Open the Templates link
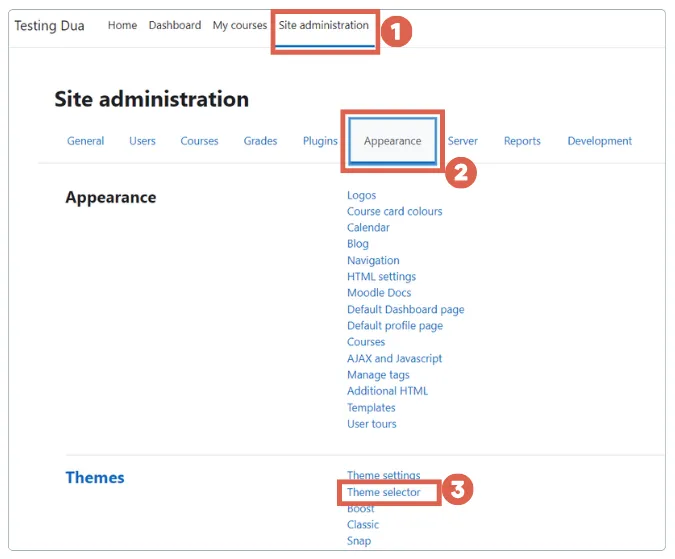 point(372,408)
